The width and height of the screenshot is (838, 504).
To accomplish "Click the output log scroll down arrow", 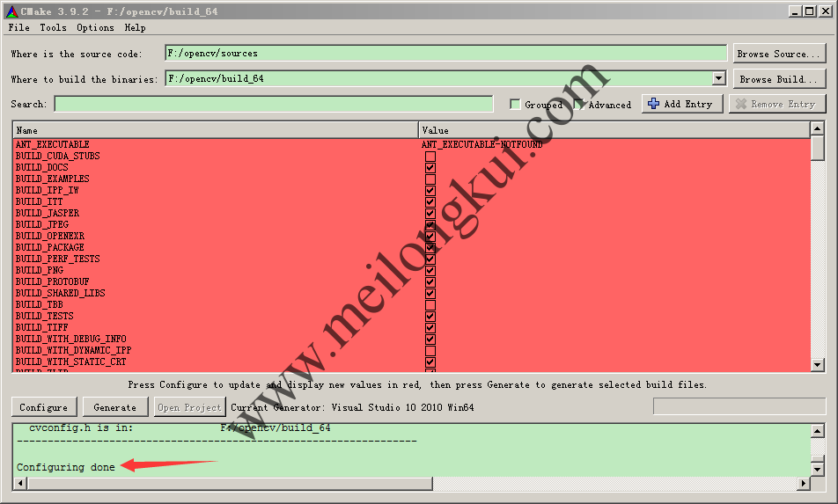I will 817,470.
